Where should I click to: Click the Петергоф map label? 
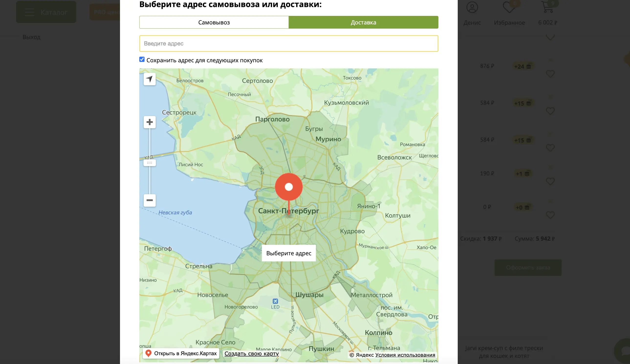click(x=158, y=249)
